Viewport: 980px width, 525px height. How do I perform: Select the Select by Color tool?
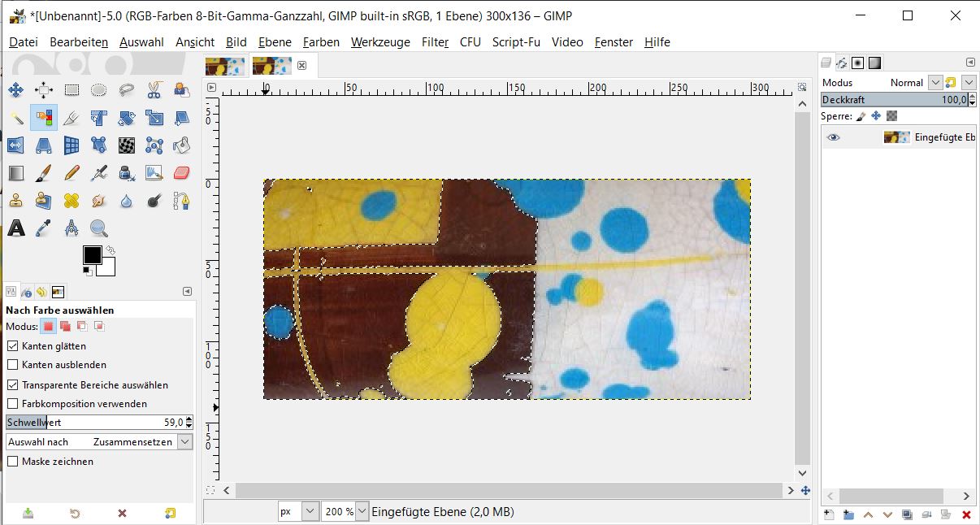43,118
